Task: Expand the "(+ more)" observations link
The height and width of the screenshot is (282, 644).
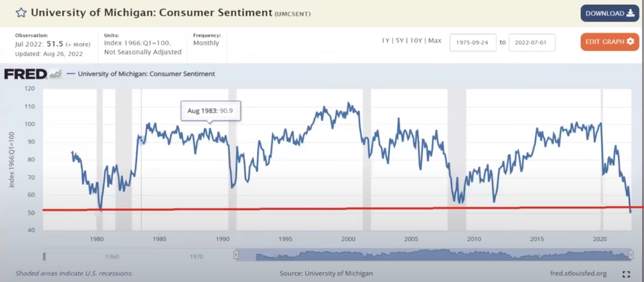Action: [x=78, y=44]
